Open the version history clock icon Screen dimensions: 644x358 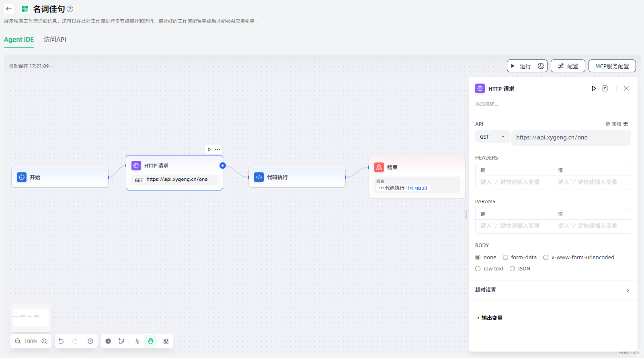coord(90,341)
